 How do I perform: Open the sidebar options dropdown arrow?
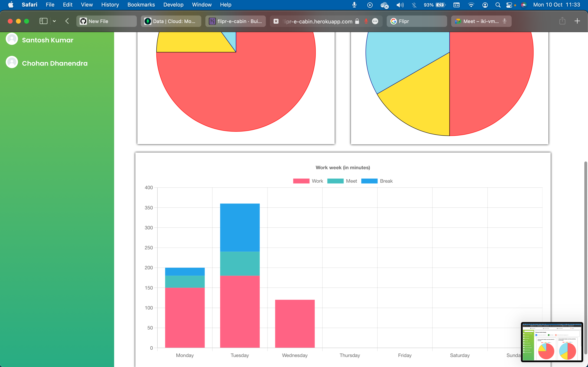[x=55, y=21]
